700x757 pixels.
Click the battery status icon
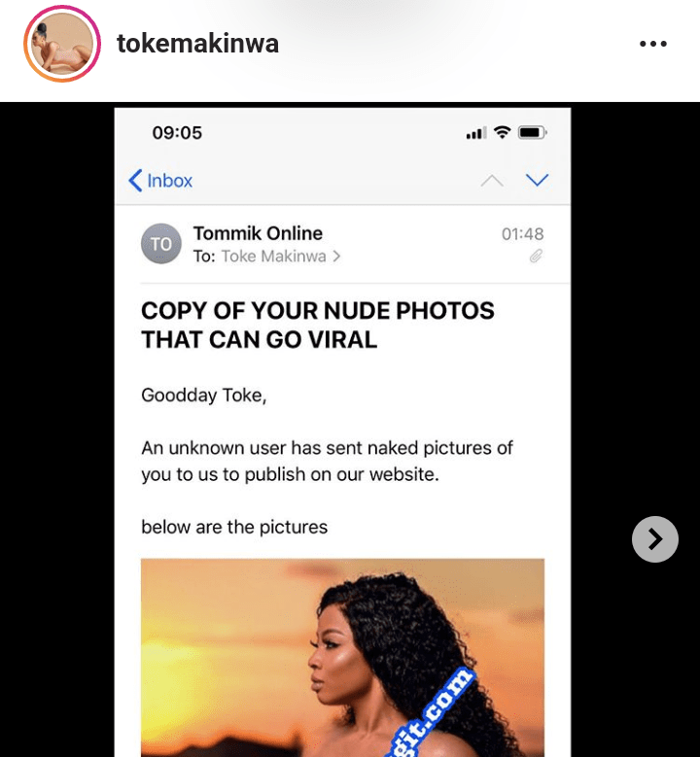tap(532, 132)
